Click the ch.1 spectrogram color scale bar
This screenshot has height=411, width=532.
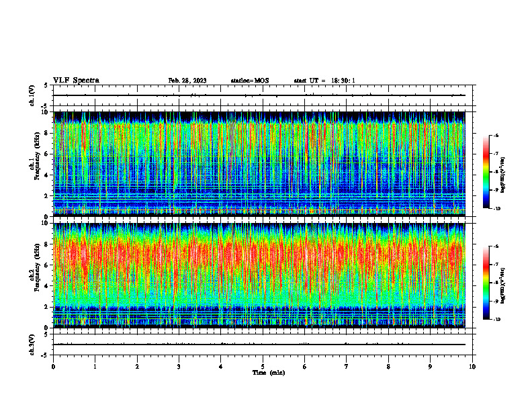486,172
